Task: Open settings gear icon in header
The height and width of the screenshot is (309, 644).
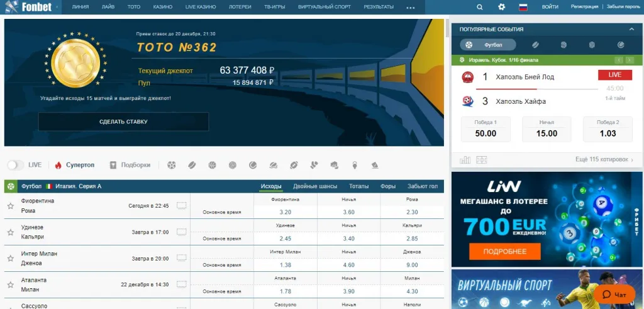Action: [x=501, y=7]
